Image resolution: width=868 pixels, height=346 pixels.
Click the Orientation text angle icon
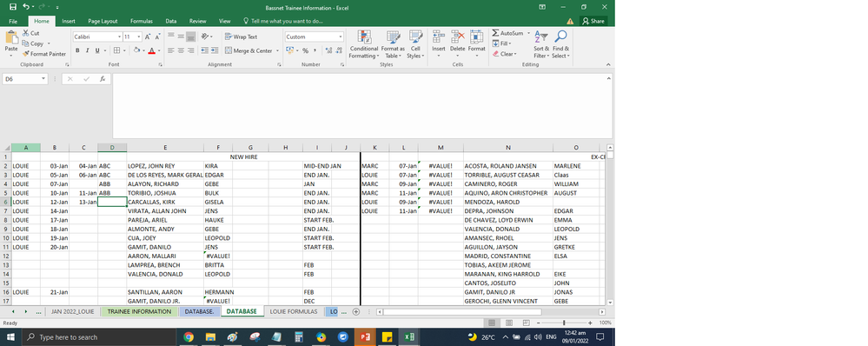click(x=205, y=37)
